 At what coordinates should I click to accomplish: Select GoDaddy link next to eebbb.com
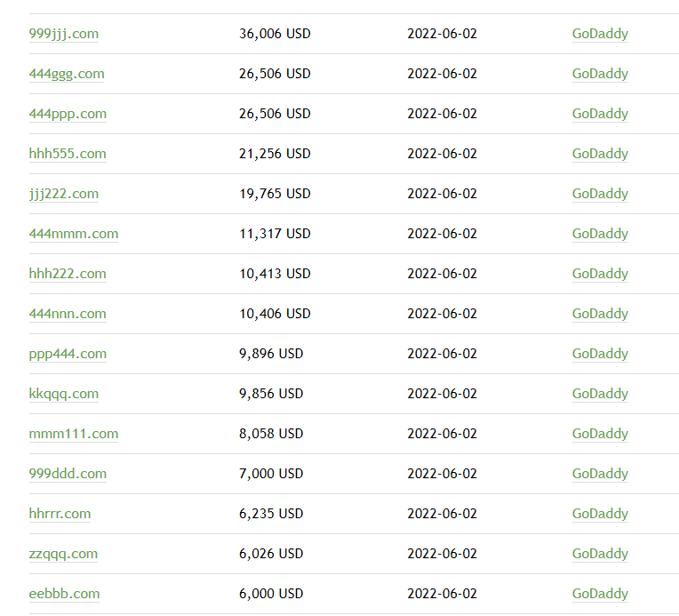coord(600,594)
